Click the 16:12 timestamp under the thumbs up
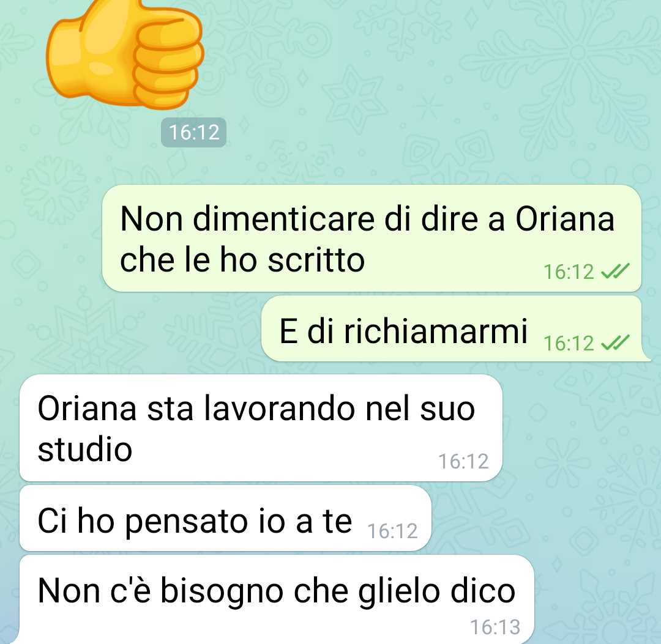The image size is (661, 644). [193, 133]
